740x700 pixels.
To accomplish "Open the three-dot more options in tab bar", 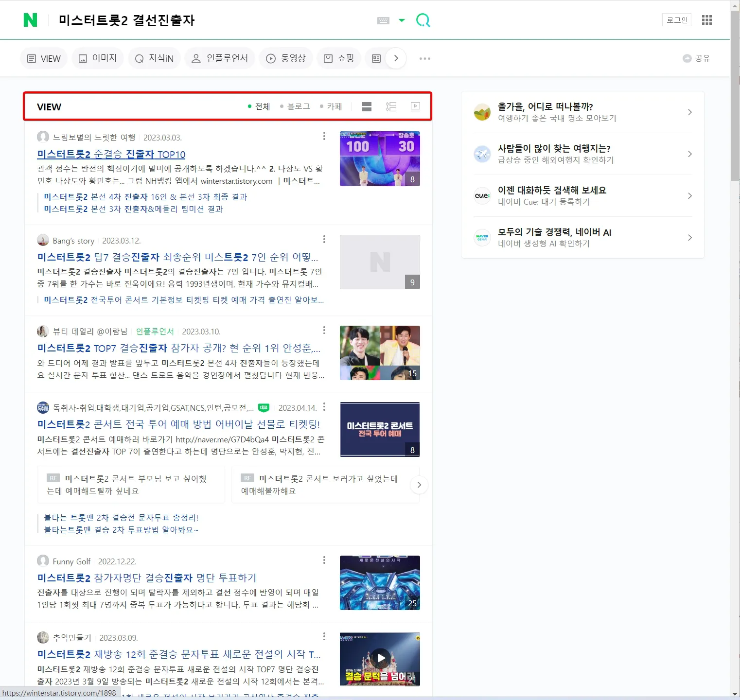I will (425, 58).
